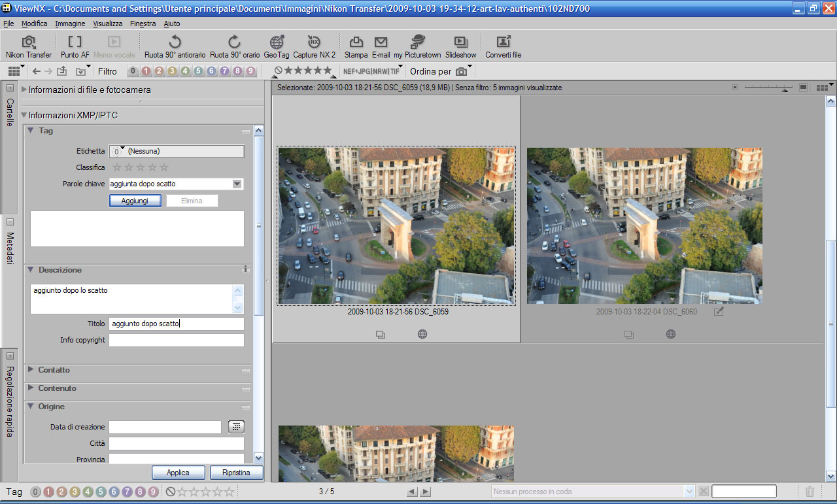Rotate image with Ruota 90° antiorario
This screenshot has width=837, height=504.
175,47
